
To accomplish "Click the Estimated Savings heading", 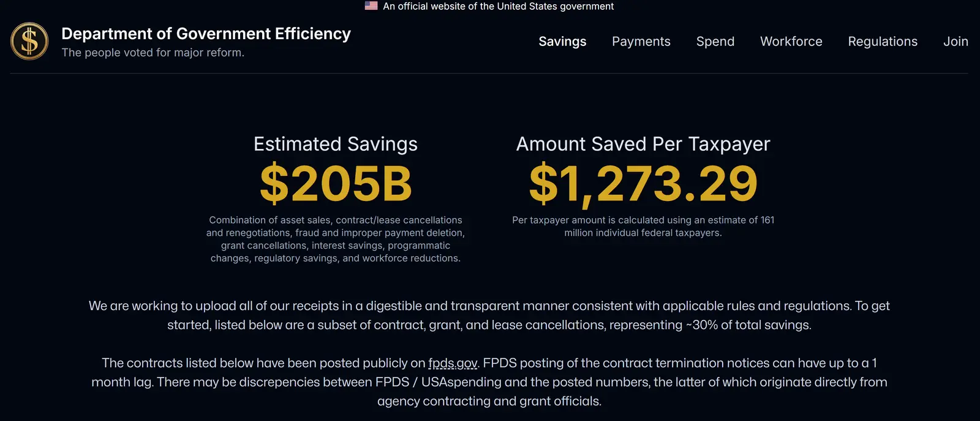I will (x=335, y=144).
